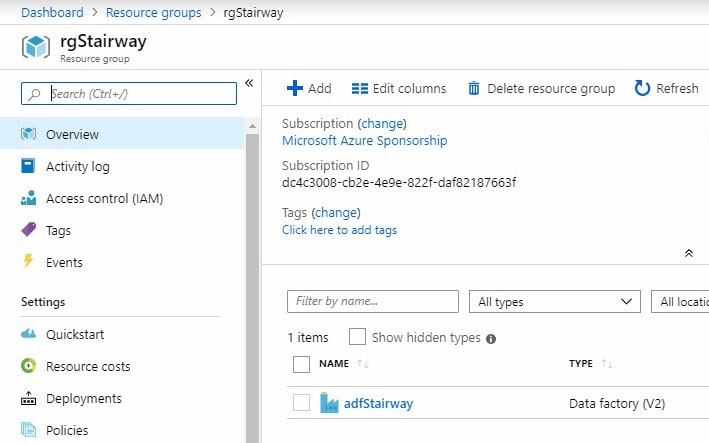The height and width of the screenshot is (443, 709).
Task: Click the Overview cube icon in sidebar
Action: pyautogui.click(x=28, y=134)
